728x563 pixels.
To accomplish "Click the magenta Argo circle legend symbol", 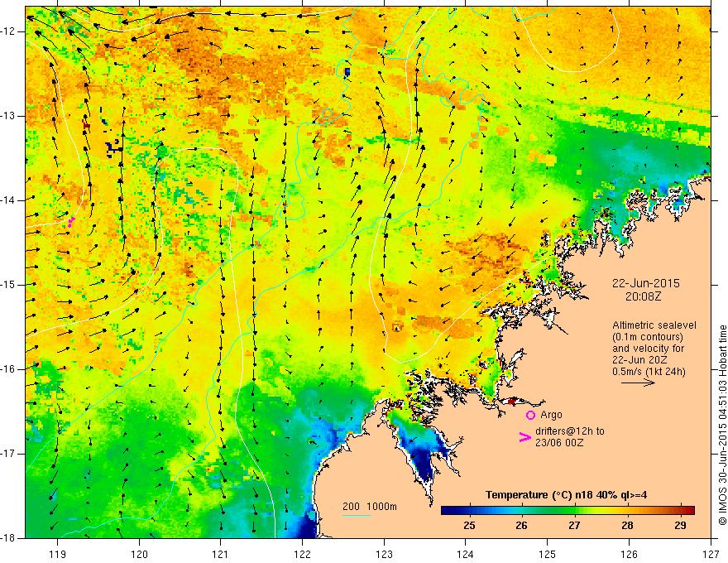I will point(530,415).
